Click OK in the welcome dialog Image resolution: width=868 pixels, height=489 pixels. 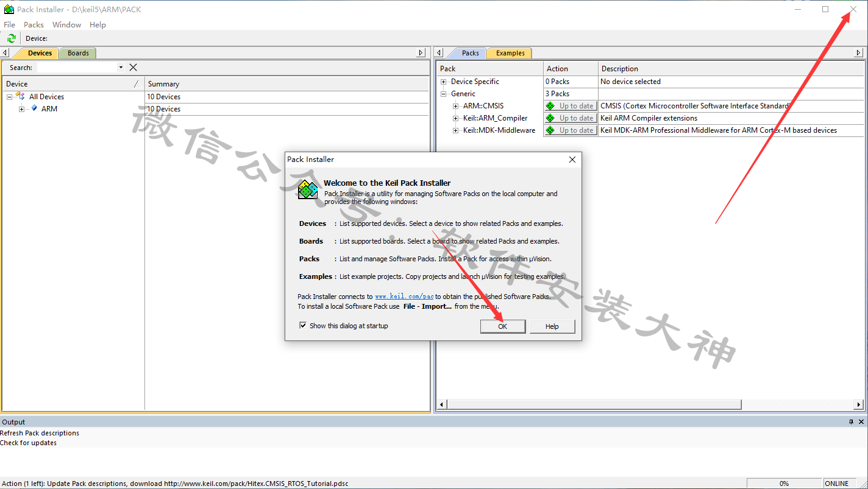[502, 326]
